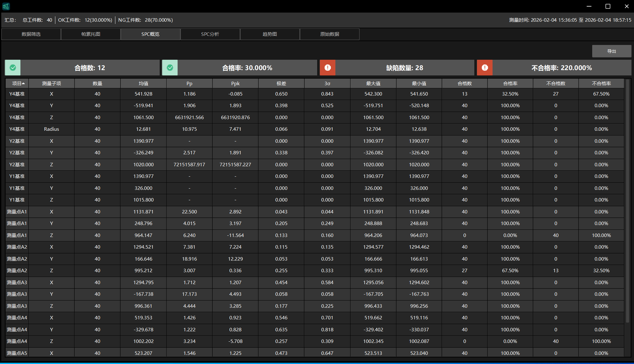Viewport: 634px width, 364px height.
Task: Select the 测量点A1 Z row
Action: click(x=52, y=235)
